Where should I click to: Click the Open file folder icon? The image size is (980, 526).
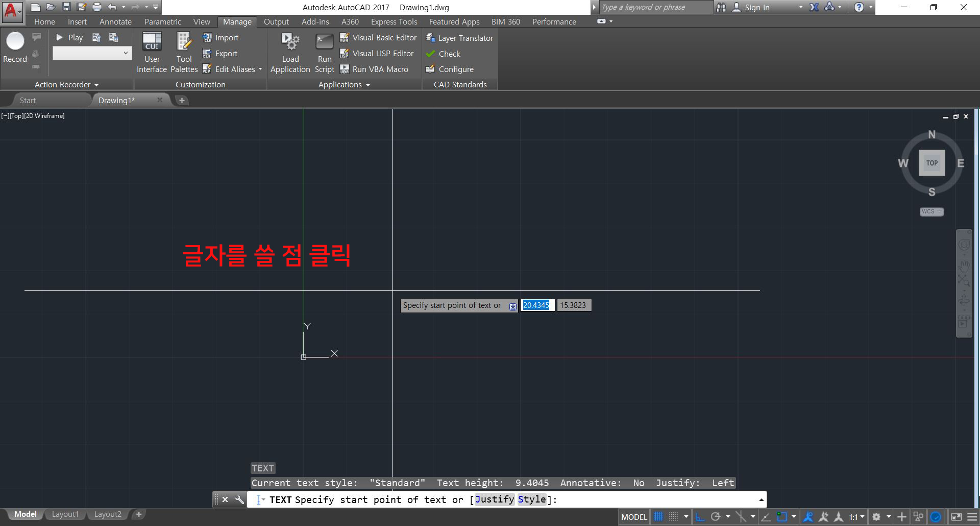51,7
